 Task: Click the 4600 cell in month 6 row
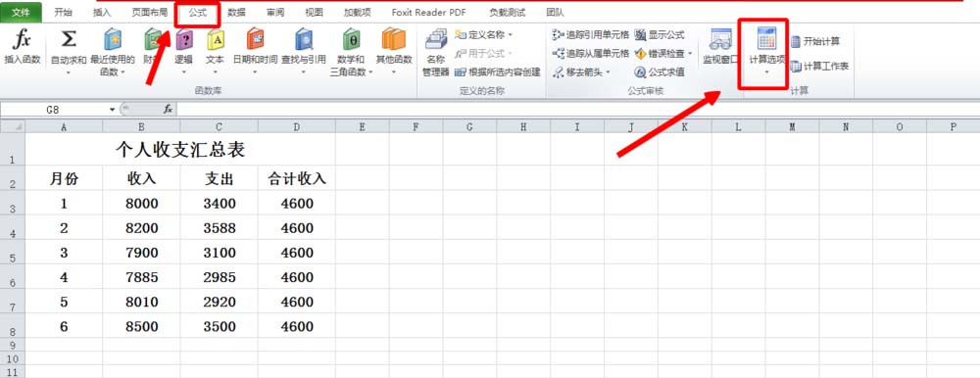click(x=297, y=326)
